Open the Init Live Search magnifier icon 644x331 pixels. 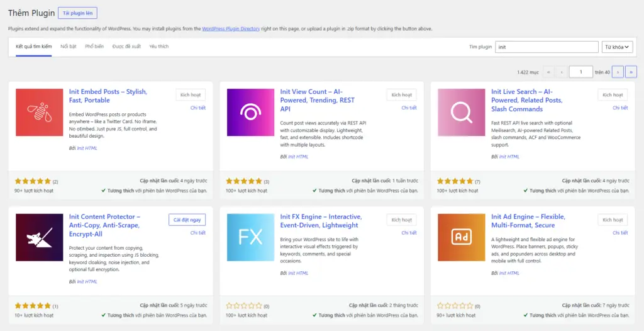point(462,112)
